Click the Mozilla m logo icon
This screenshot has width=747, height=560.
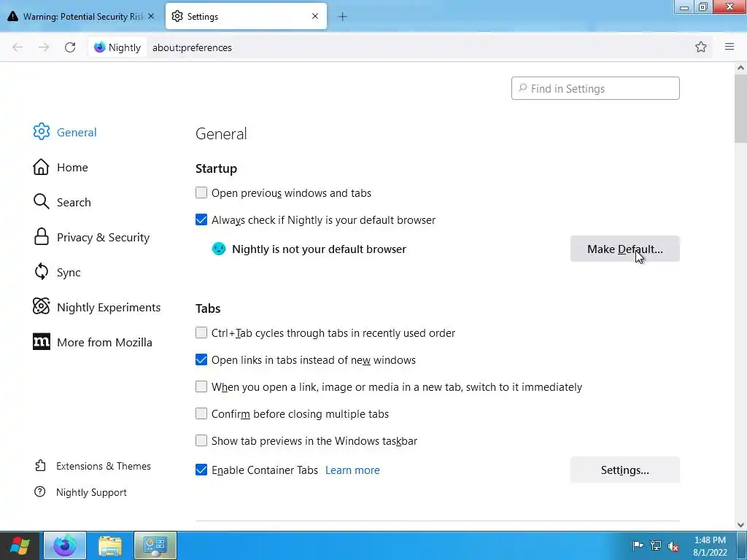[x=41, y=342]
